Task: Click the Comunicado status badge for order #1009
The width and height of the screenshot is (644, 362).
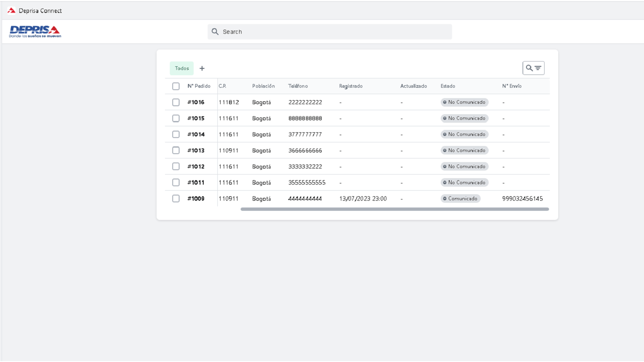Action: point(460,198)
